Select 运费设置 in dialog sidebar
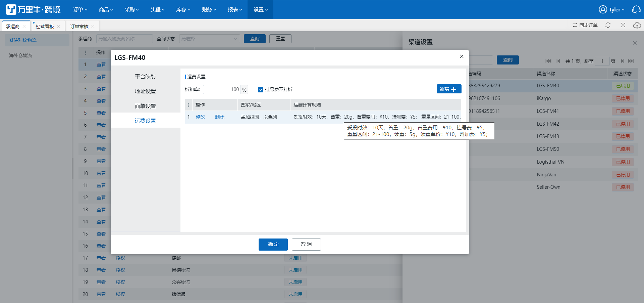This screenshot has height=303, width=644. point(145,121)
